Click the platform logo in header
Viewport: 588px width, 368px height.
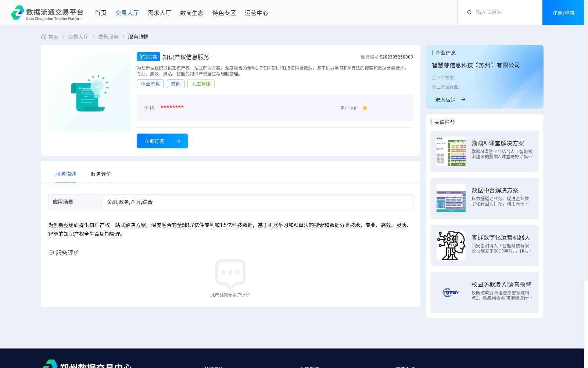pyautogui.click(x=47, y=13)
